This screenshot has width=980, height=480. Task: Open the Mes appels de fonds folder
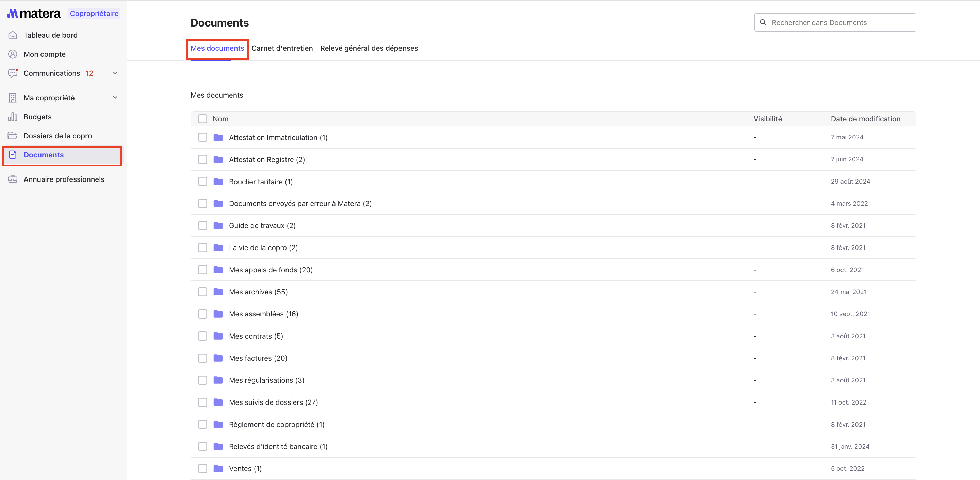(271, 270)
